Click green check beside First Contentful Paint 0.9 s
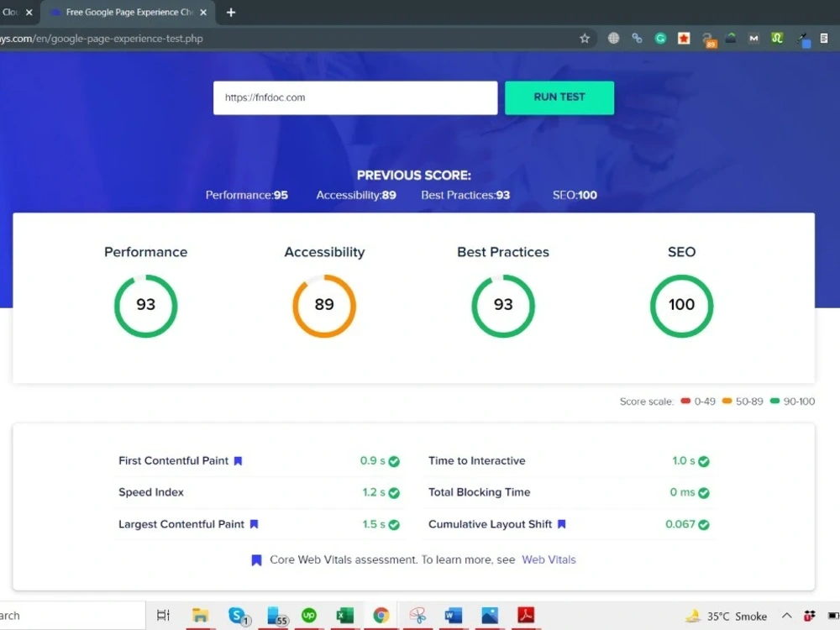The image size is (840, 630). pyautogui.click(x=394, y=461)
